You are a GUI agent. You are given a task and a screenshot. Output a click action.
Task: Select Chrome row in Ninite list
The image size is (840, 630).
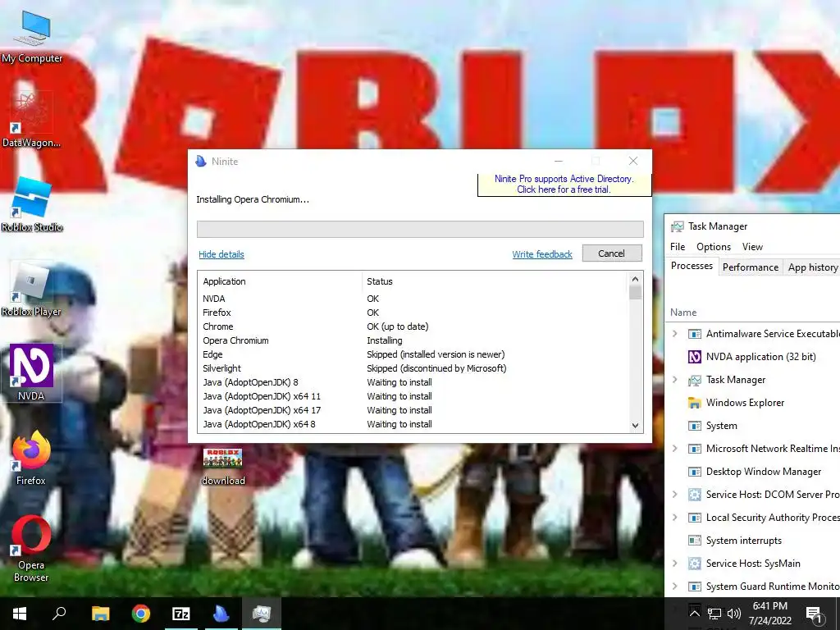tap(413, 326)
